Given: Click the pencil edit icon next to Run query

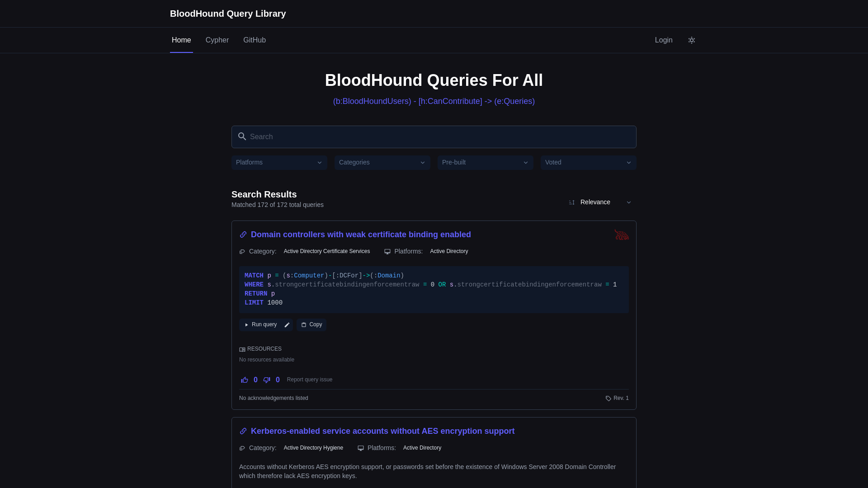Looking at the screenshot, I should (x=287, y=325).
